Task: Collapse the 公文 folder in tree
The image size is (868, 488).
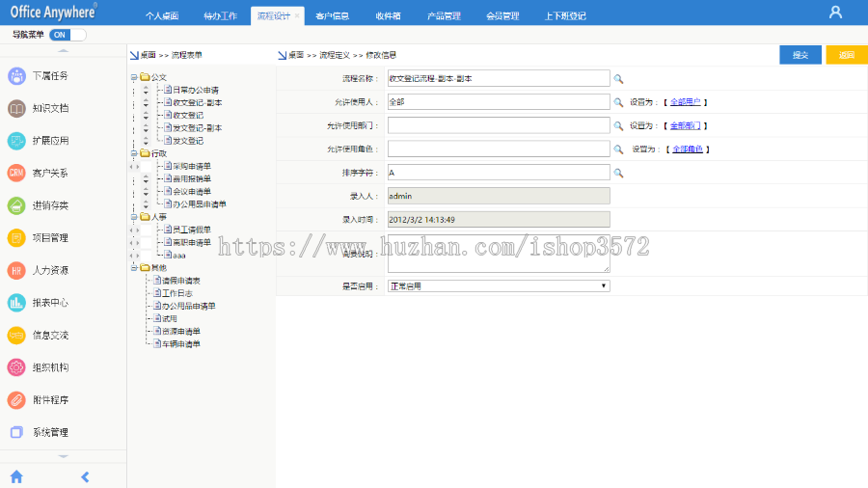Action: (x=134, y=77)
